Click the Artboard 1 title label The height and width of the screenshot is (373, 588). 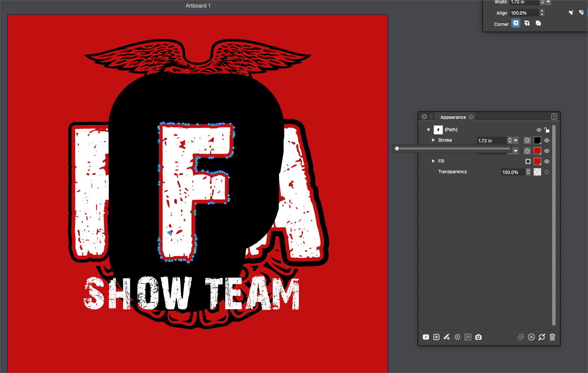coord(198,6)
